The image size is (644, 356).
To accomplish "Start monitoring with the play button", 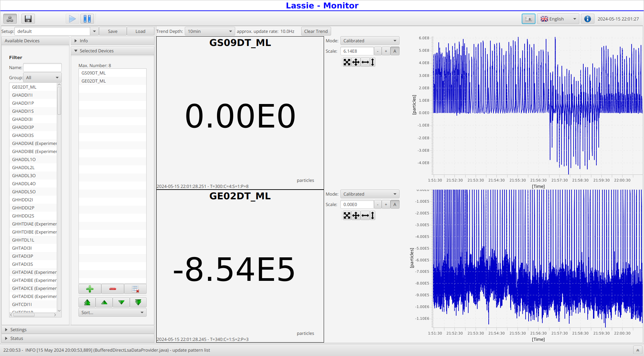I will (x=72, y=19).
